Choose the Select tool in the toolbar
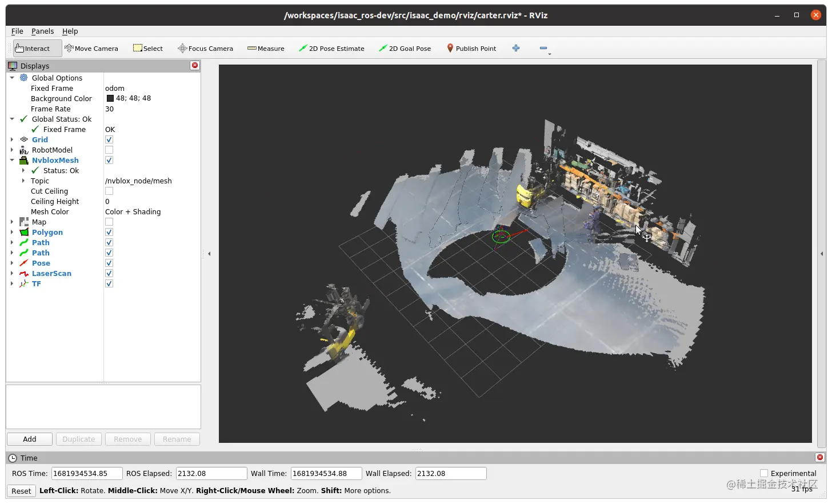 [x=147, y=48]
